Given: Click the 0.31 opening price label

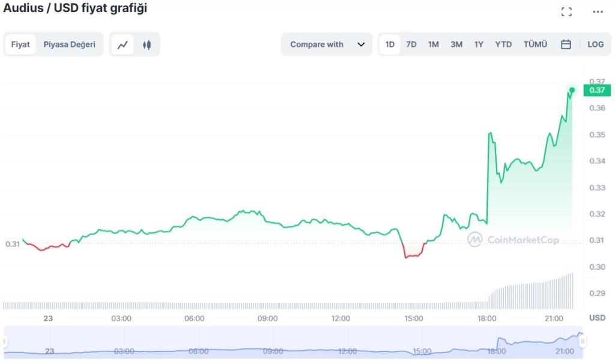Looking at the screenshot, I should (13, 244).
